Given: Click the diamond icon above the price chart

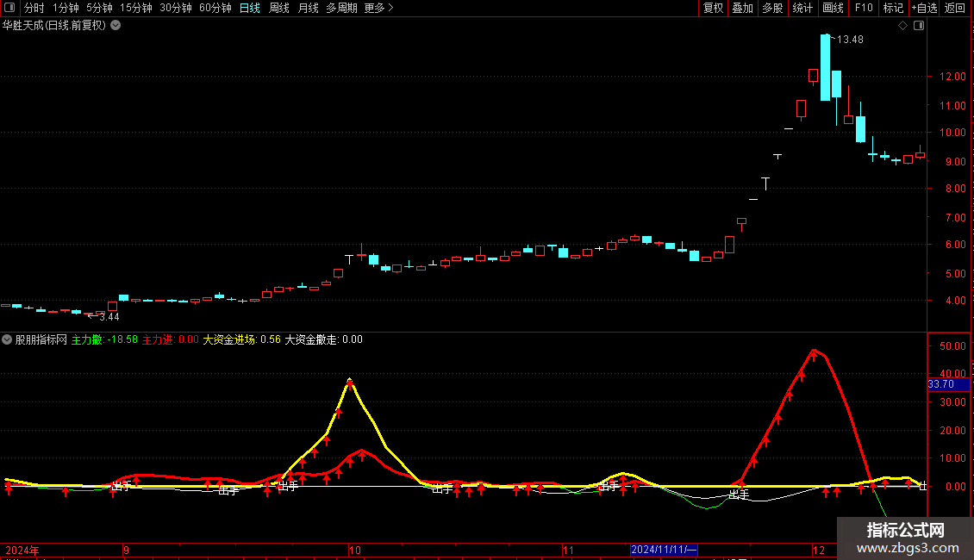Looking at the screenshot, I should 903,26.
